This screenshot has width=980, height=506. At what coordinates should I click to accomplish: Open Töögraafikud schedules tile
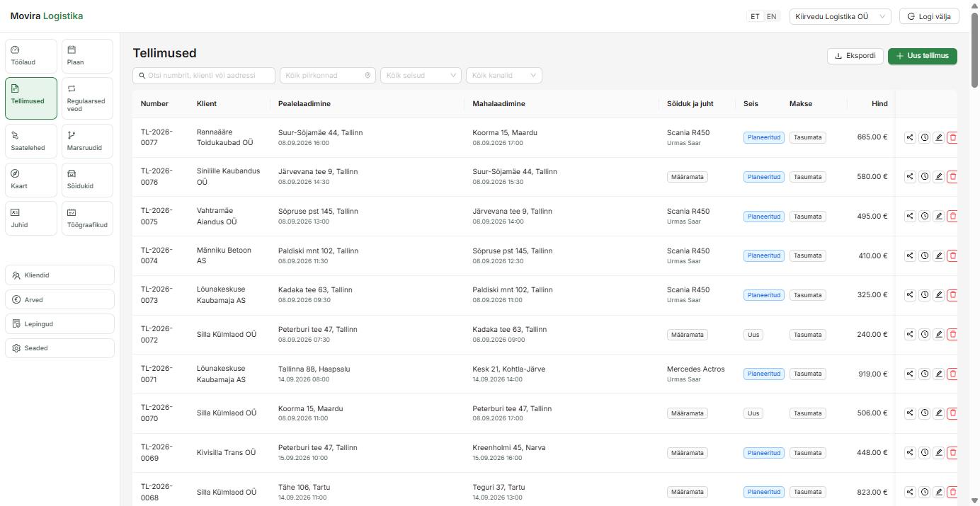(x=87, y=219)
